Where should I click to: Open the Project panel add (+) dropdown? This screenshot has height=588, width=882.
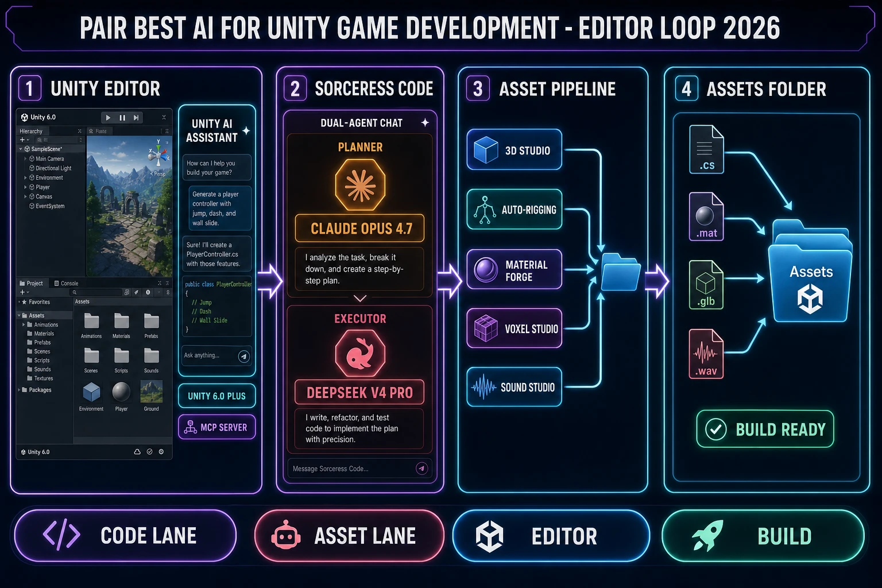click(x=24, y=292)
